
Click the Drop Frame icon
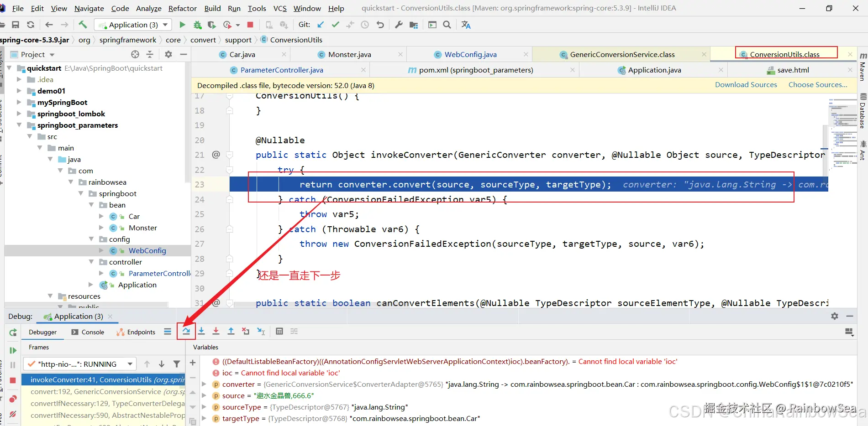click(246, 332)
